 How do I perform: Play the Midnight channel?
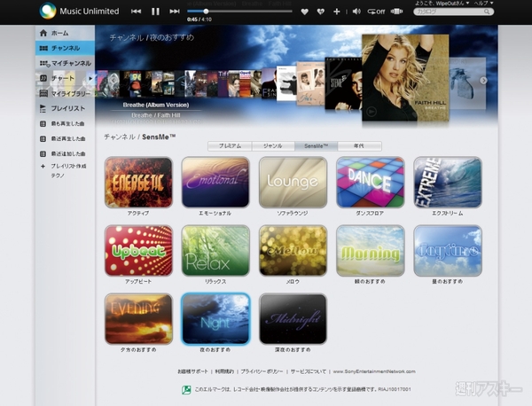[x=293, y=319]
